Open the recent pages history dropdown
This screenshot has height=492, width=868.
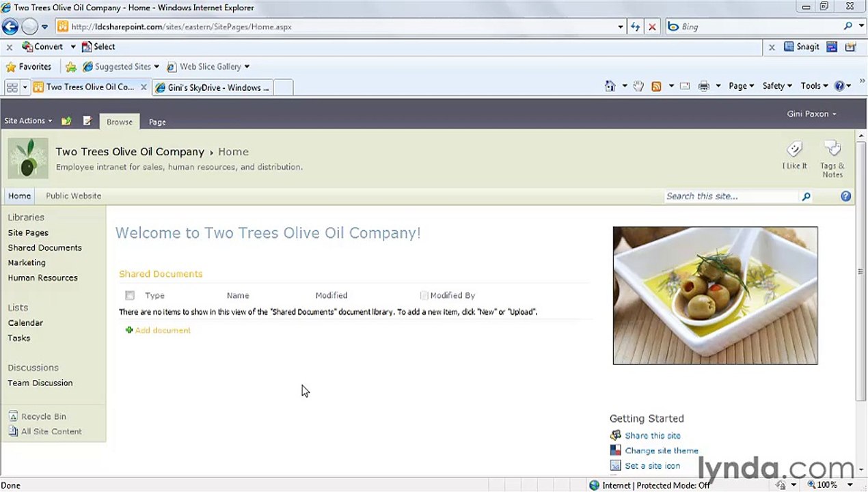(x=44, y=27)
